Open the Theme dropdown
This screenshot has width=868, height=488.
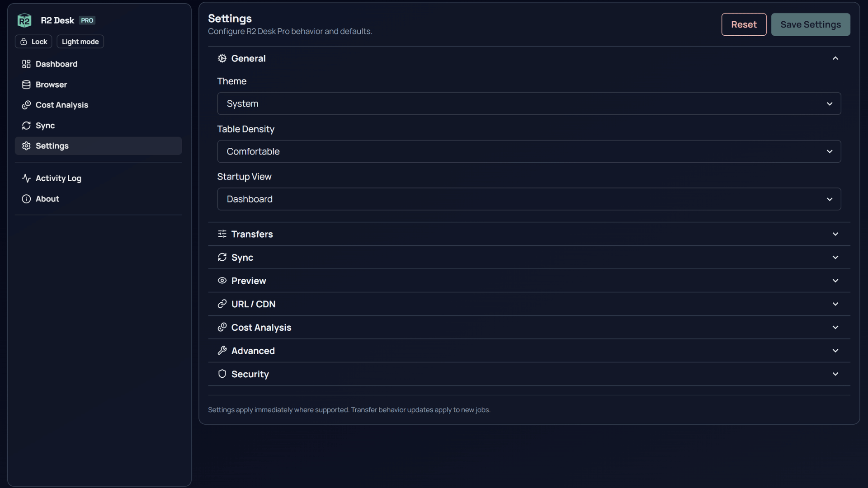click(x=529, y=103)
